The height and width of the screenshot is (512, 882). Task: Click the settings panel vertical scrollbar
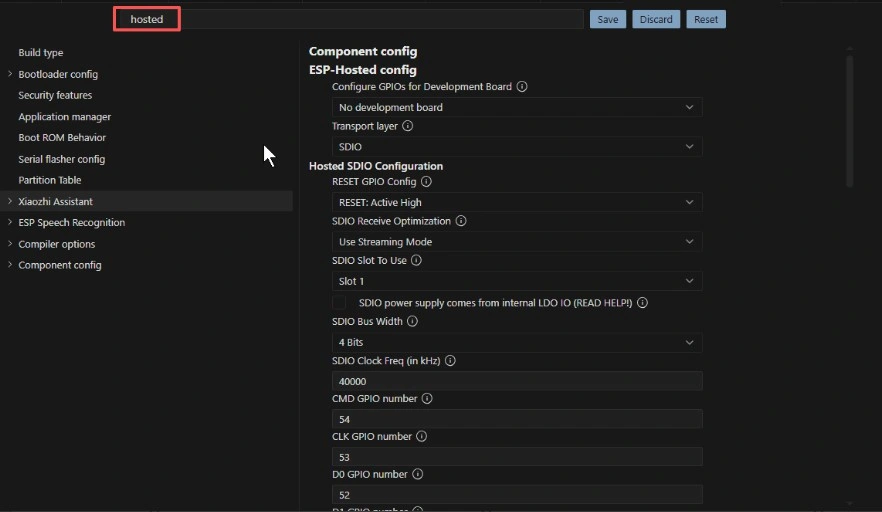click(x=850, y=120)
